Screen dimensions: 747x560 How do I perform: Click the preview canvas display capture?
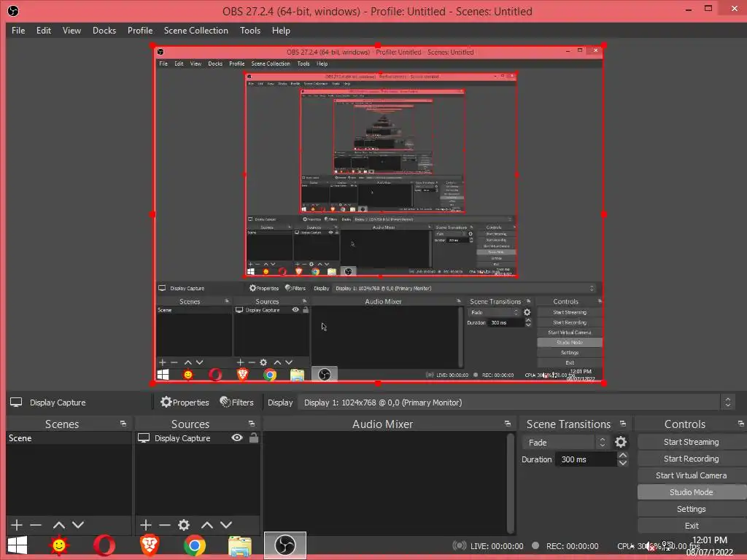click(x=379, y=215)
